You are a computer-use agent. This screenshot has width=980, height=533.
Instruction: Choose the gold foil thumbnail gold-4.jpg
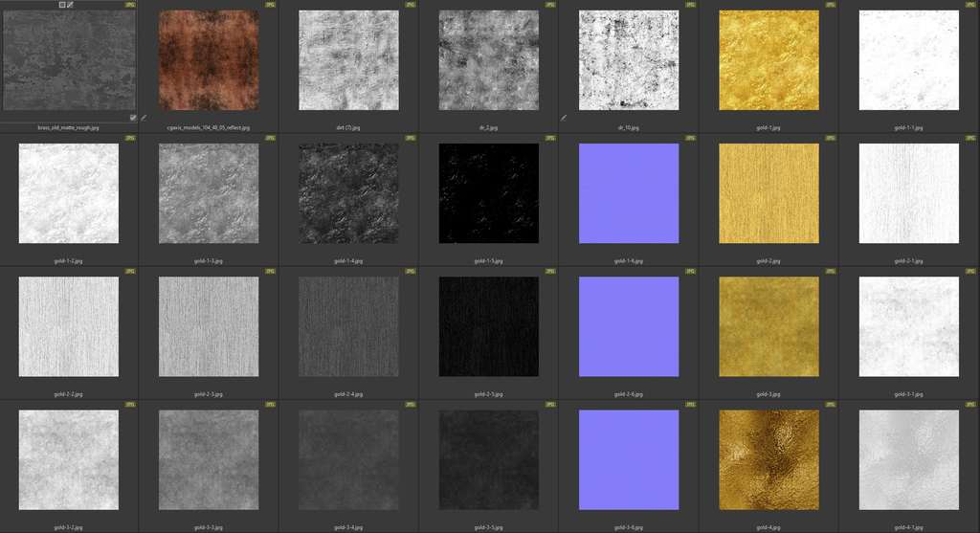[768, 460]
